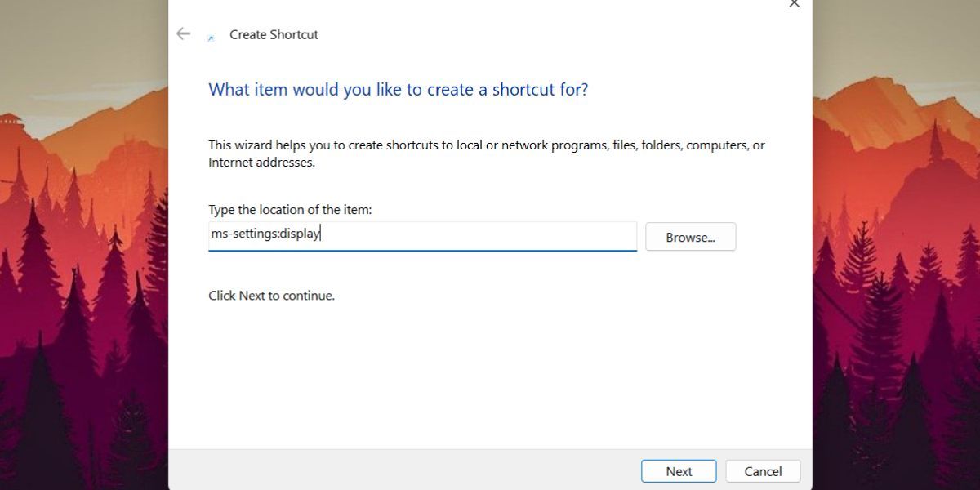The height and width of the screenshot is (490, 980).
Task: Click the shortcut icon beside Create Shortcut title
Action: [211, 38]
